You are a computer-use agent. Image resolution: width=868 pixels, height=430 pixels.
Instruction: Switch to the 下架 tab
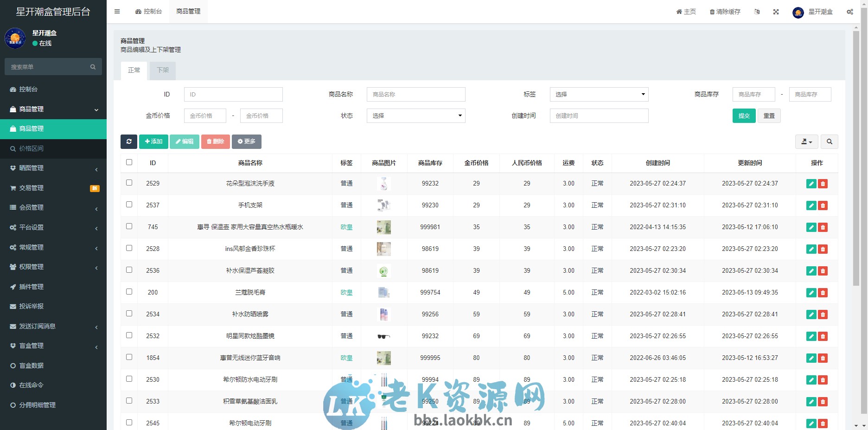coord(162,70)
